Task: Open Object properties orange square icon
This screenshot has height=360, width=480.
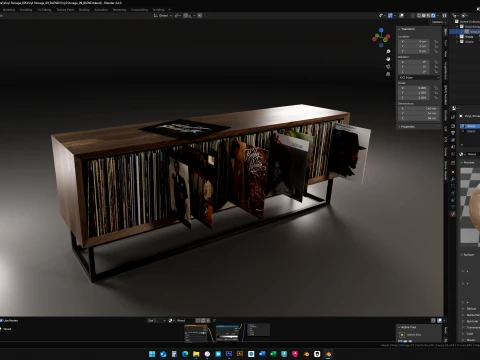Action: 453,172
